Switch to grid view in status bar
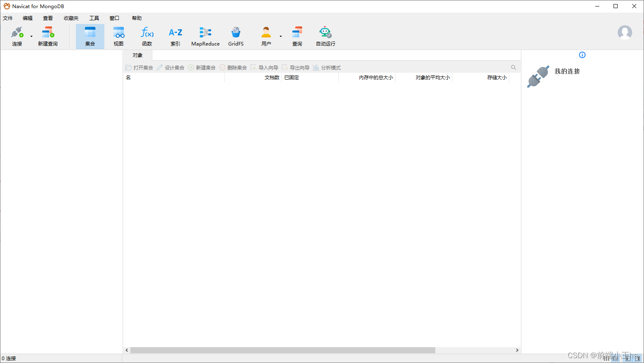 [x=606, y=358]
